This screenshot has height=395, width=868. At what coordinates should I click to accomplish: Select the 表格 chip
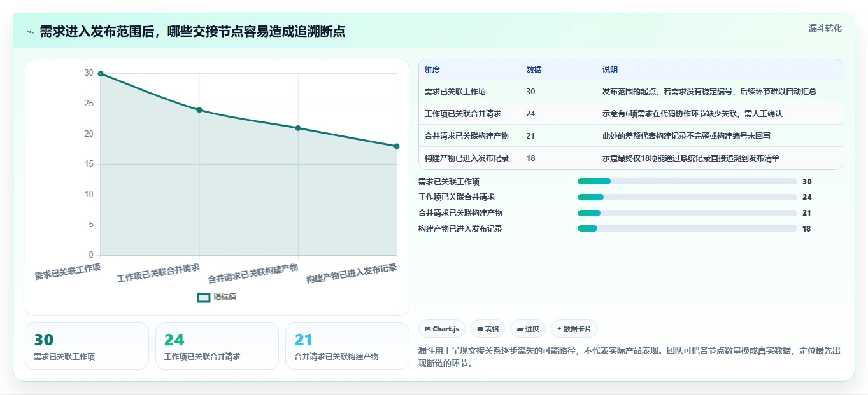click(488, 329)
